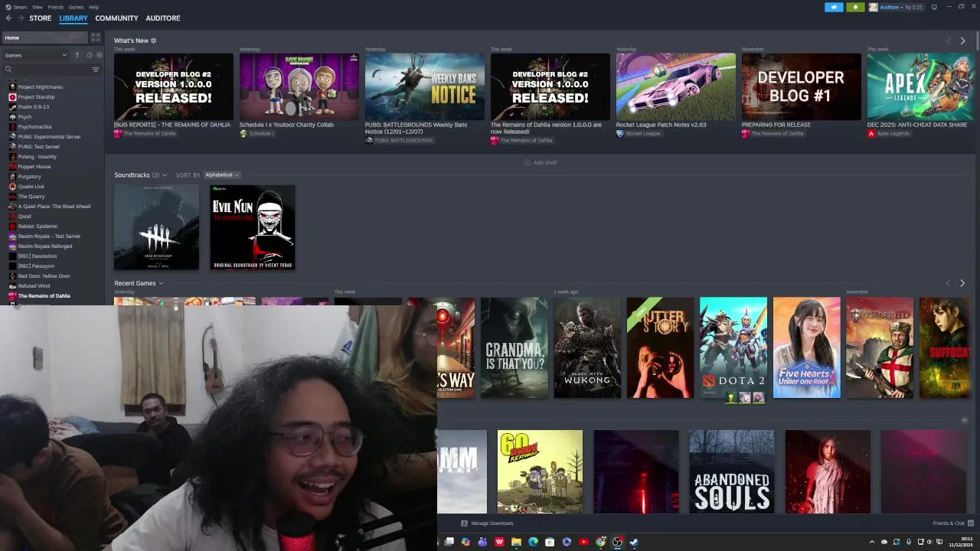This screenshot has width=980, height=551.
Task: Select PUBG: Test Server list entry
Action: point(39,147)
